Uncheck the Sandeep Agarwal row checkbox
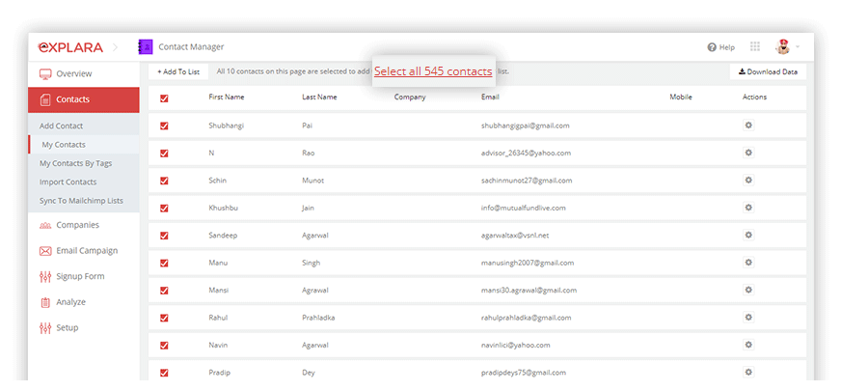 click(x=164, y=236)
